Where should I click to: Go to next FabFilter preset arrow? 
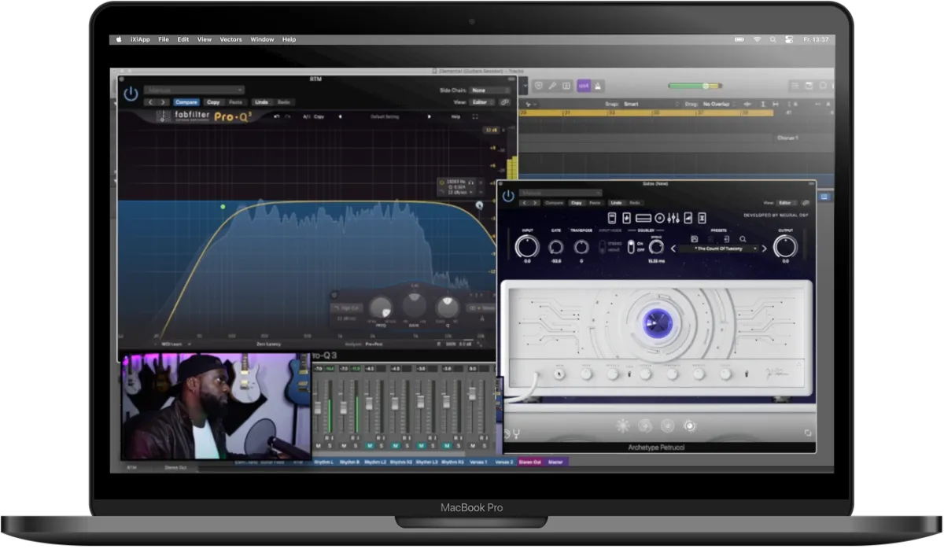click(429, 116)
